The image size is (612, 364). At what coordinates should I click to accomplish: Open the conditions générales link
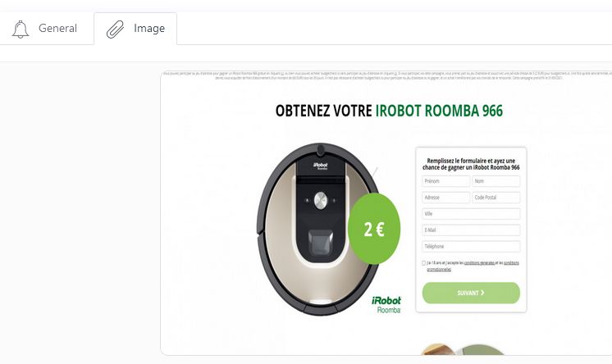[x=478, y=263]
